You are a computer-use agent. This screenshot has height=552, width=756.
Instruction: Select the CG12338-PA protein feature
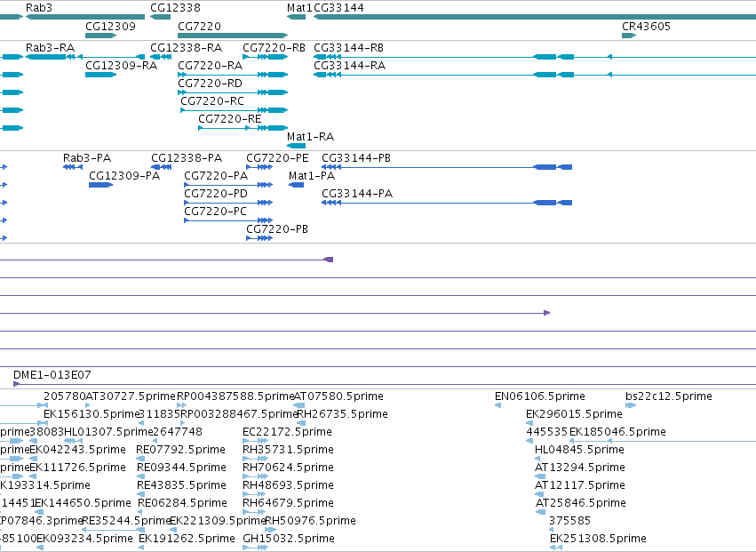[162, 167]
